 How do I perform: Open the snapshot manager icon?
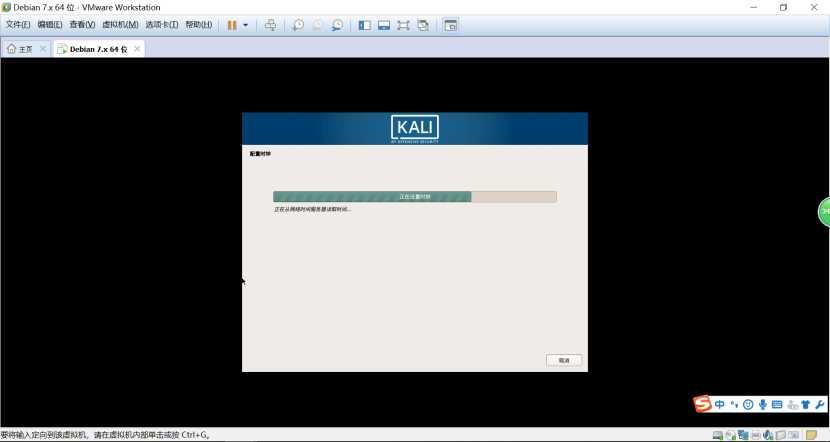(337, 25)
